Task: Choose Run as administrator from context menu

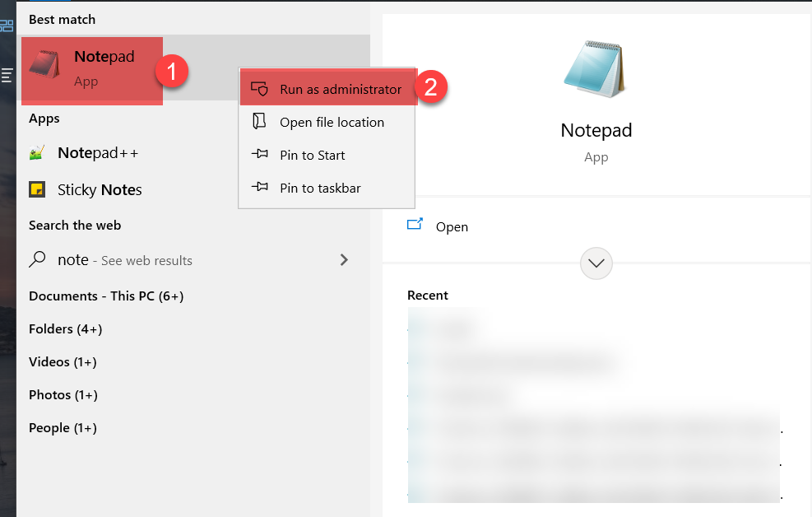Action: click(327, 89)
